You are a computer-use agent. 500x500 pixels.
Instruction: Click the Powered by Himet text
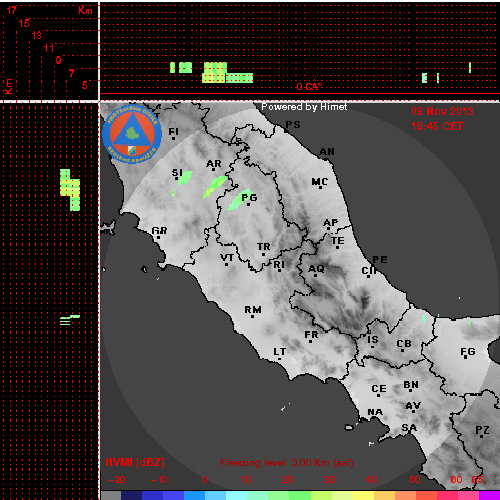(304, 107)
